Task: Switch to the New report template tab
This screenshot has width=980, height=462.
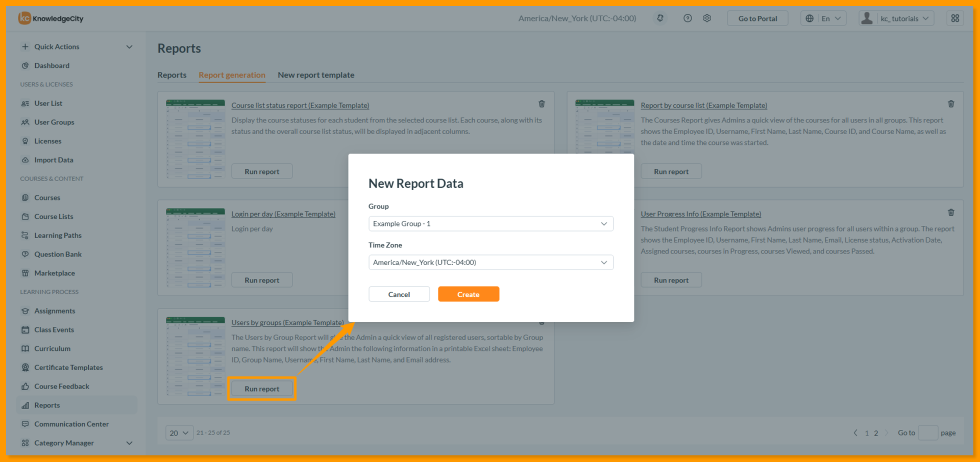Action: (316, 75)
